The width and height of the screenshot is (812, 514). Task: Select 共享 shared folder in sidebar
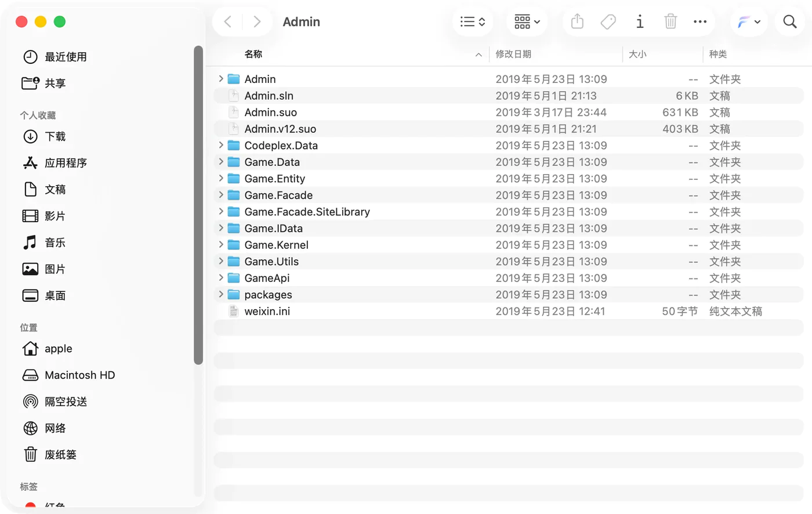(x=43, y=84)
